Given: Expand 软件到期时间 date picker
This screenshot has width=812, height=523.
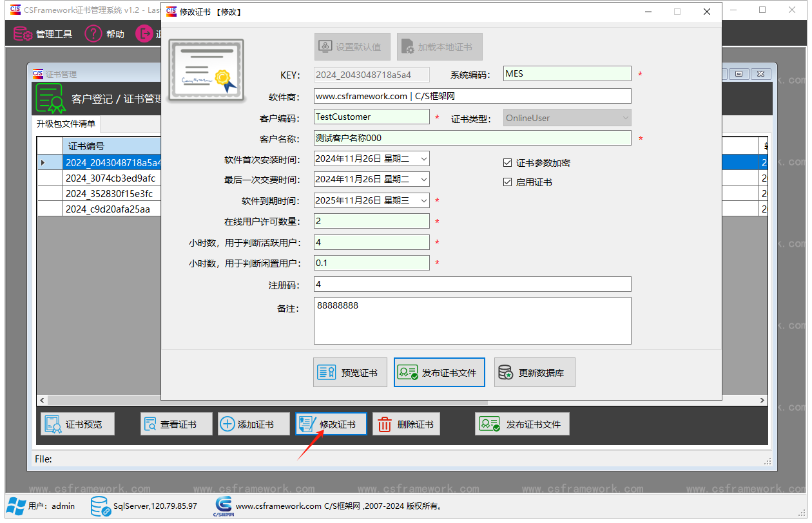Looking at the screenshot, I should [x=423, y=200].
